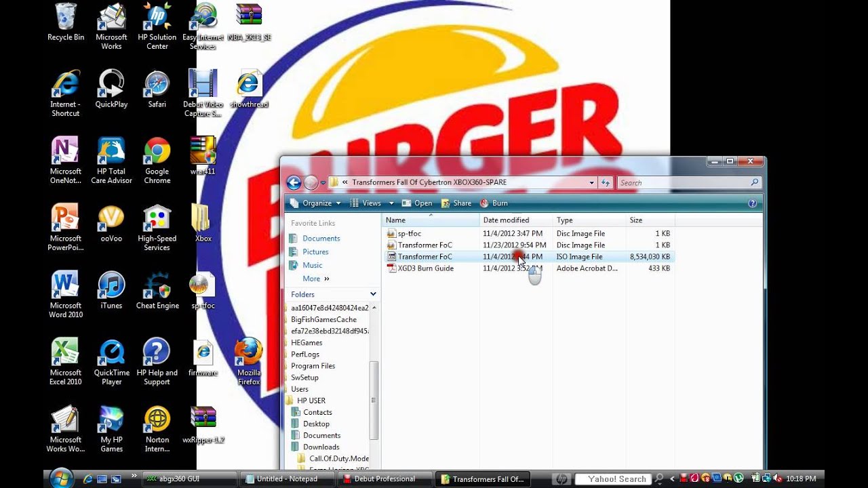Screen dimensions: 868x488
Task: Switch to Untitled - Notepad taskbar button
Action: click(x=287, y=479)
